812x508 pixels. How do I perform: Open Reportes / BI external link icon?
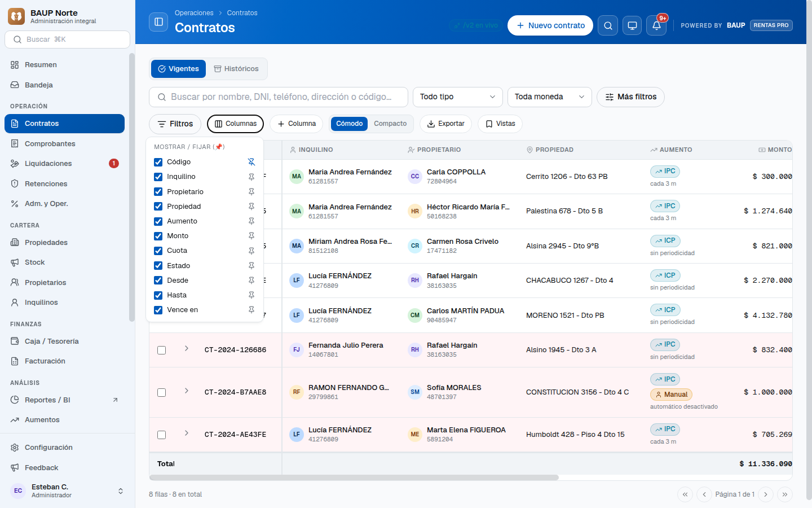click(x=115, y=400)
